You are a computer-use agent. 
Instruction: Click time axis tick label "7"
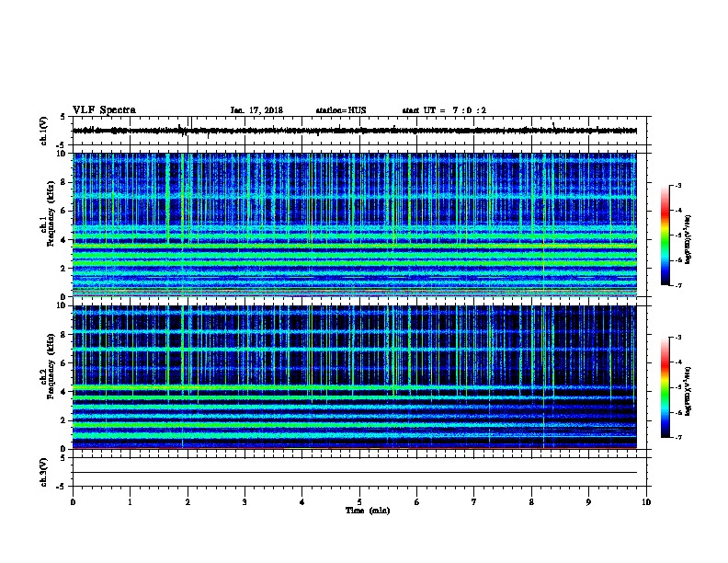click(x=474, y=502)
